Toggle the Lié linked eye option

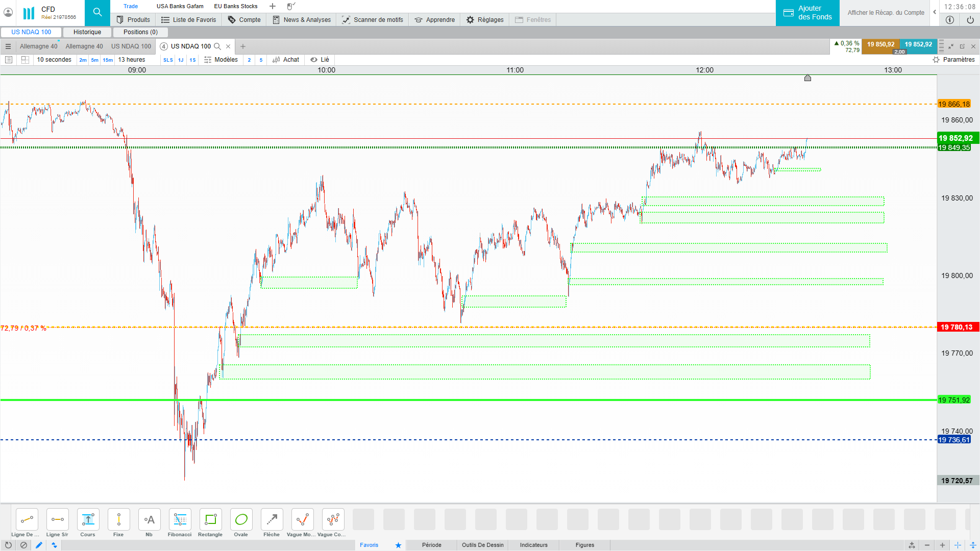coord(320,60)
